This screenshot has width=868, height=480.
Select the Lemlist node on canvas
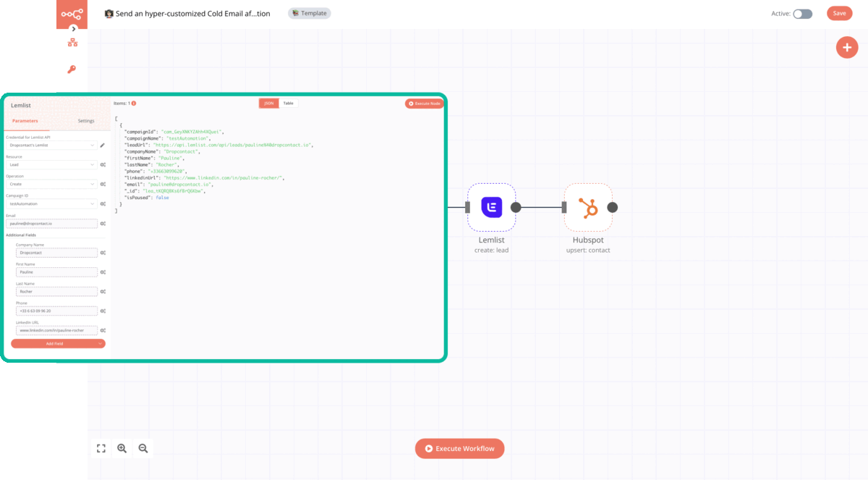click(492, 208)
